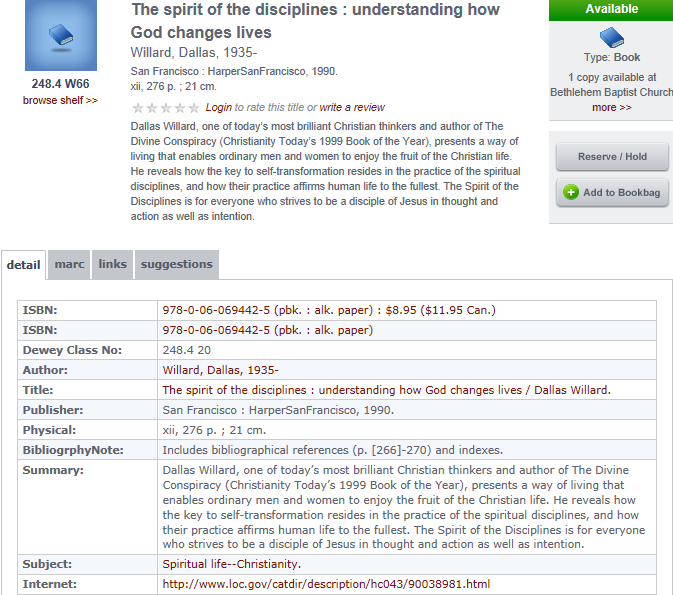Viewport: 673px width, 595px height.
Task: Open the loc.gov Internet description URL
Action: (x=326, y=584)
